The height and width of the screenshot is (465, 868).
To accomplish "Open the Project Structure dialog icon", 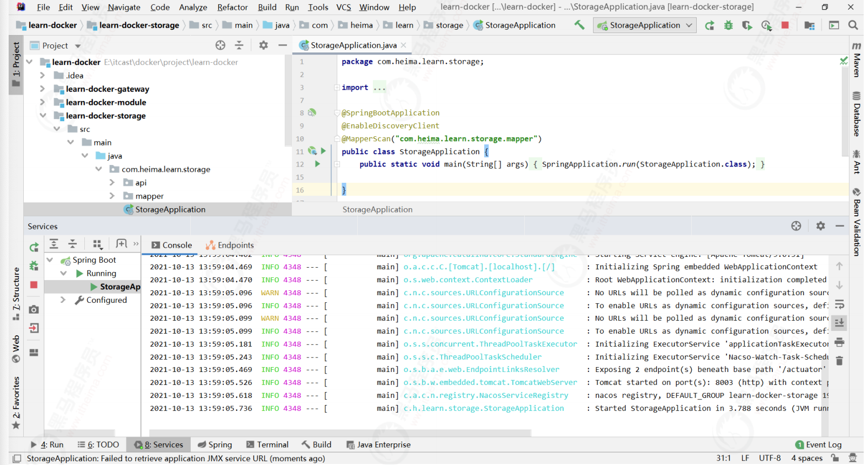I will [x=810, y=25].
